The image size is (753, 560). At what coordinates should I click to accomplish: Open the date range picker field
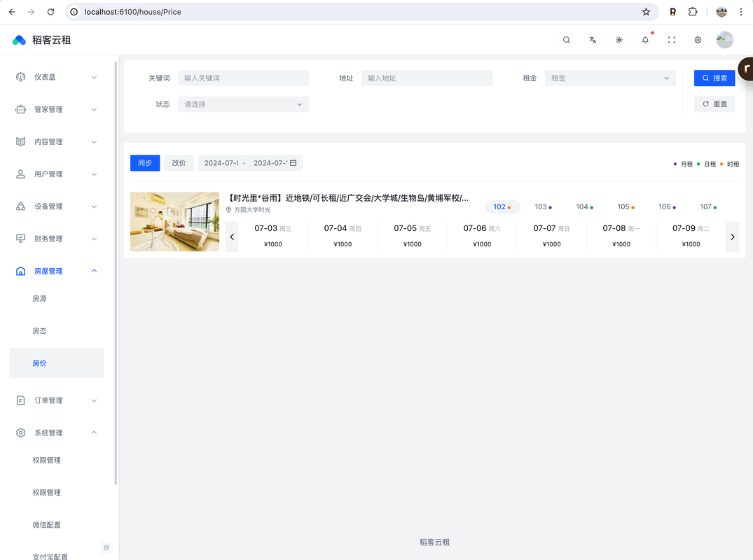(x=250, y=163)
